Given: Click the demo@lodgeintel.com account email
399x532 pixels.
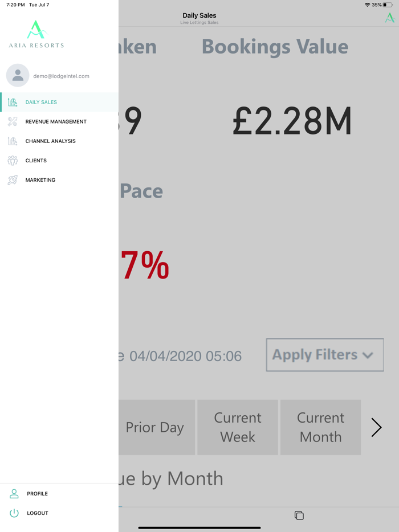Looking at the screenshot, I should pyautogui.click(x=61, y=76).
